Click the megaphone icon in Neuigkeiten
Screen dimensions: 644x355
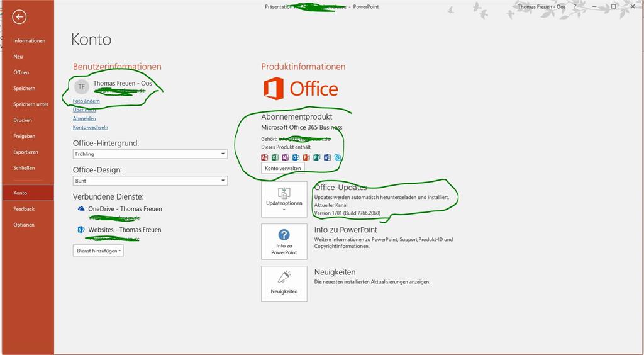click(x=284, y=277)
